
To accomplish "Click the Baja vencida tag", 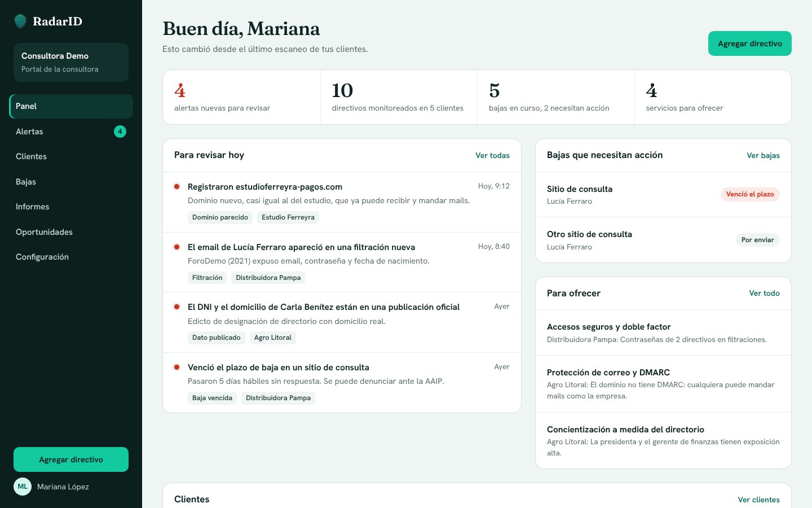I will point(212,398).
